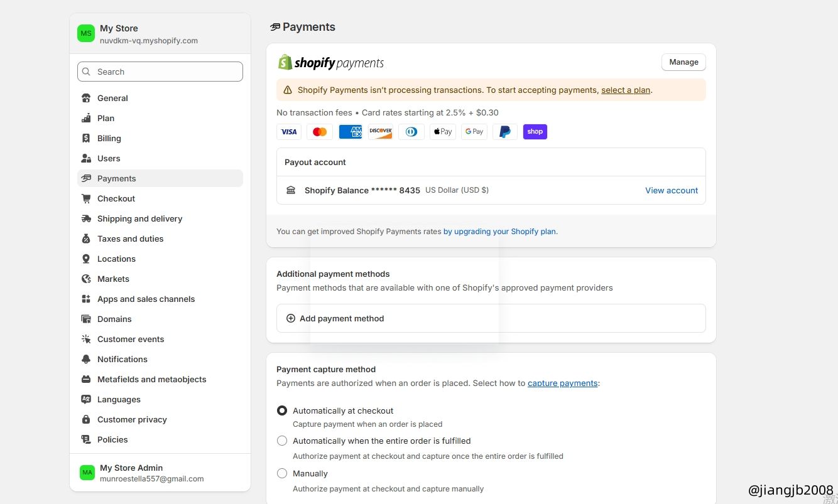Click Add payment method
838x504 pixels.
click(x=342, y=318)
